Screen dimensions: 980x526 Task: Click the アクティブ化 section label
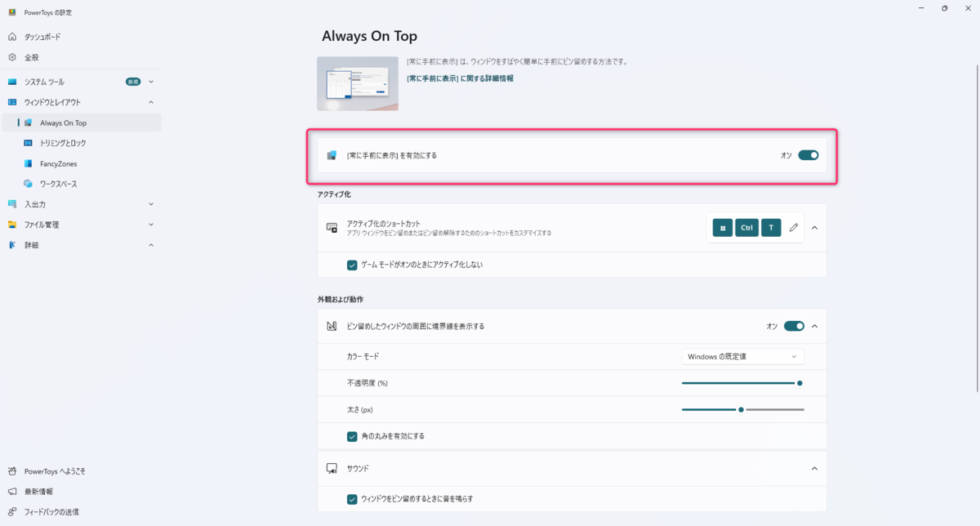click(334, 194)
